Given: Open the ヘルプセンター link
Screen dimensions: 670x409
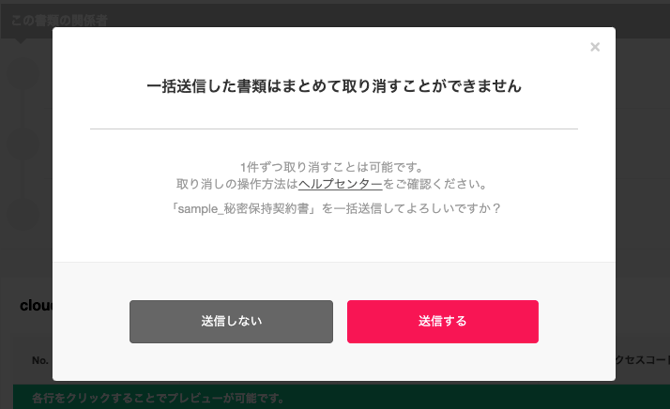Looking at the screenshot, I should pos(340,184).
